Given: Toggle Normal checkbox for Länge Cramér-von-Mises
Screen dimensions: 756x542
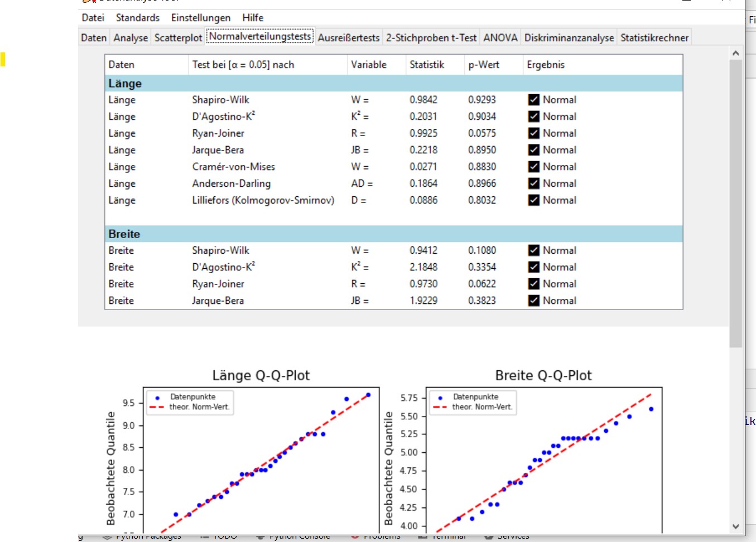Looking at the screenshot, I should 534,167.
